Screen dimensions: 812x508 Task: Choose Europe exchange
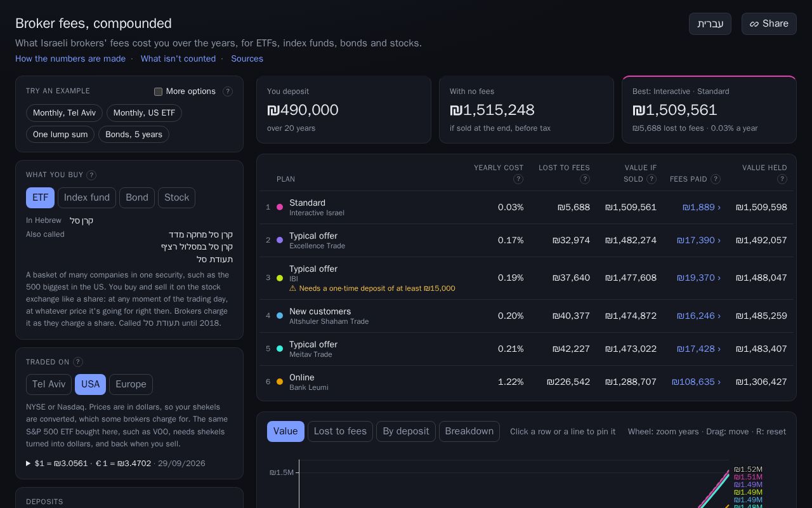[x=131, y=384]
